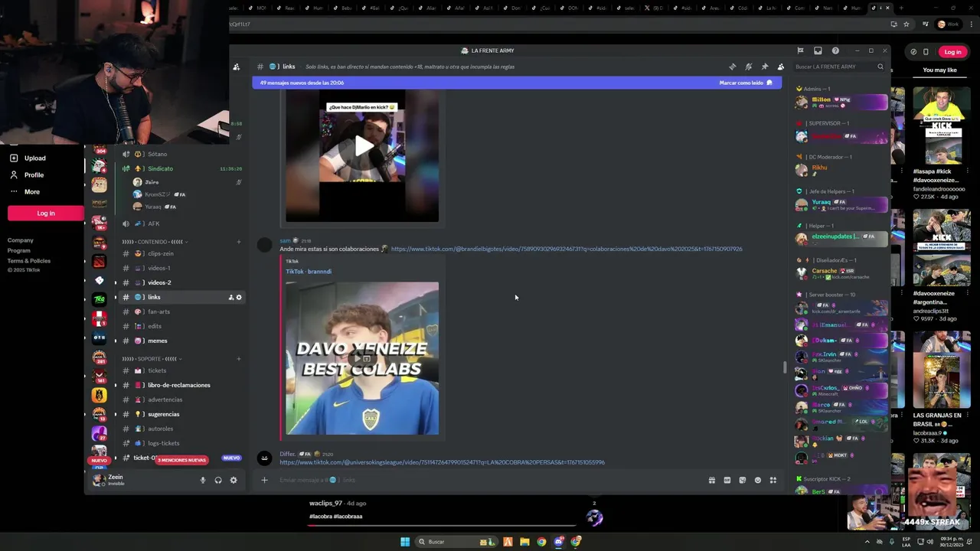Click Log in button at TikTok top right
Screen dimensions: 980x551
pos(952,52)
